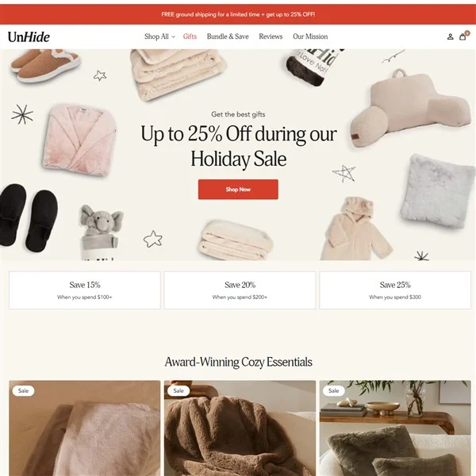Click the UnHide logo
476x476 pixels.
pos(29,37)
